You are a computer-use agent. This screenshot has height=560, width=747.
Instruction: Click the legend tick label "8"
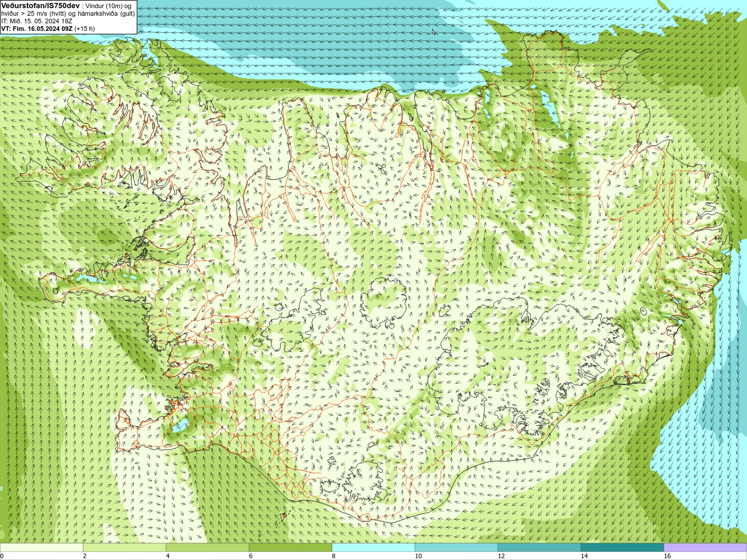333,556
